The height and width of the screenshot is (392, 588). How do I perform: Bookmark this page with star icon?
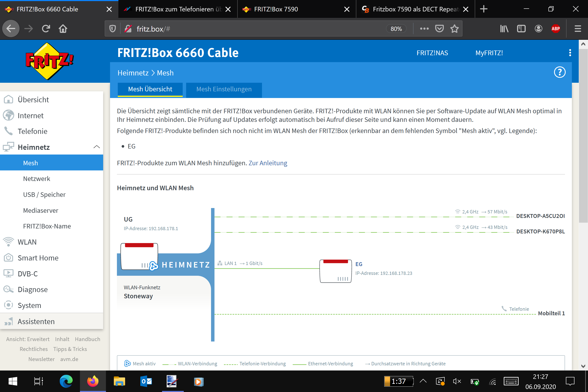pos(454,29)
